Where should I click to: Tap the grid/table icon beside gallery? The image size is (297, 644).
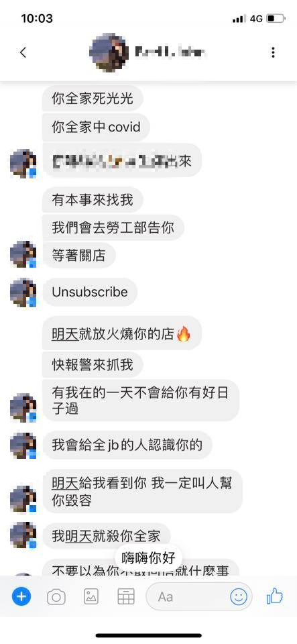pos(126,596)
